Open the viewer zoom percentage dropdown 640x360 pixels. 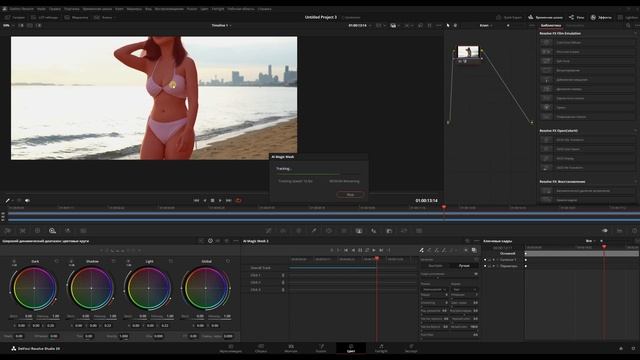[x=8, y=25]
